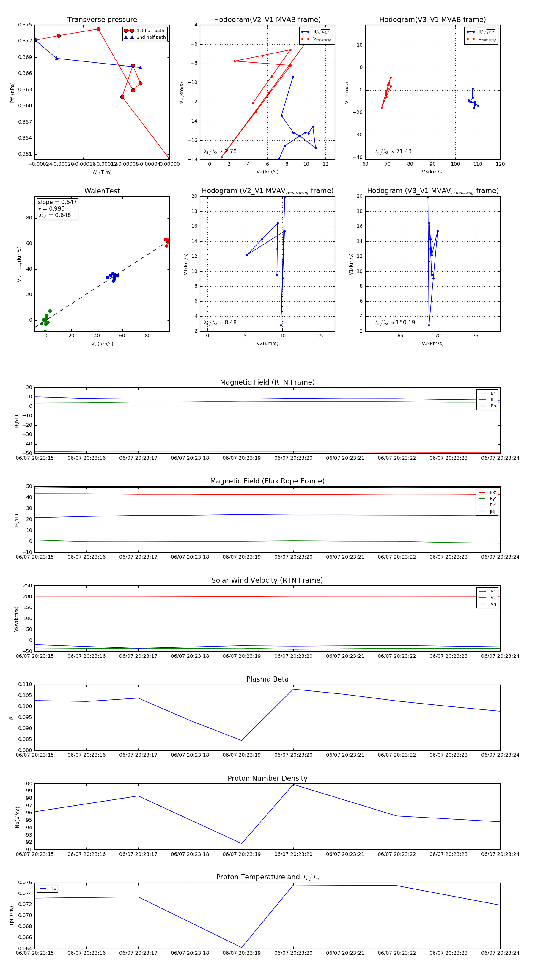Click the '250' tick on Solar Wind Velocity

(28, 586)
